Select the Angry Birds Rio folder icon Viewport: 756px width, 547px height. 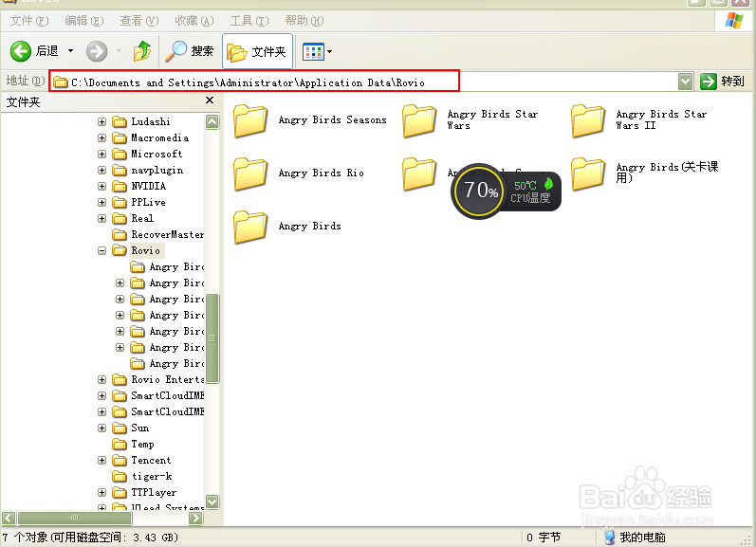[x=250, y=173]
